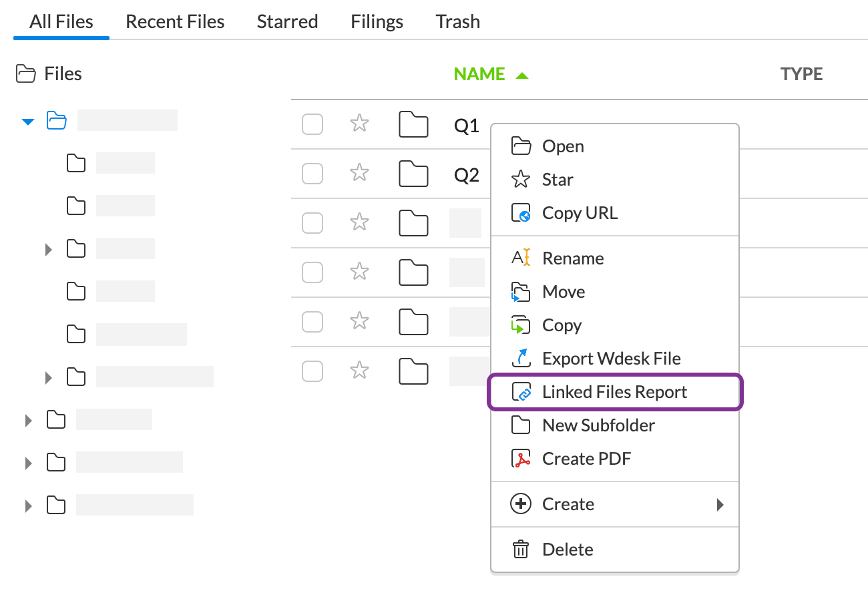Image resolution: width=868 pixels, height=601 pixels.
Task: Expand the Create submenu arrow
Action: click(x=720, y=504)
